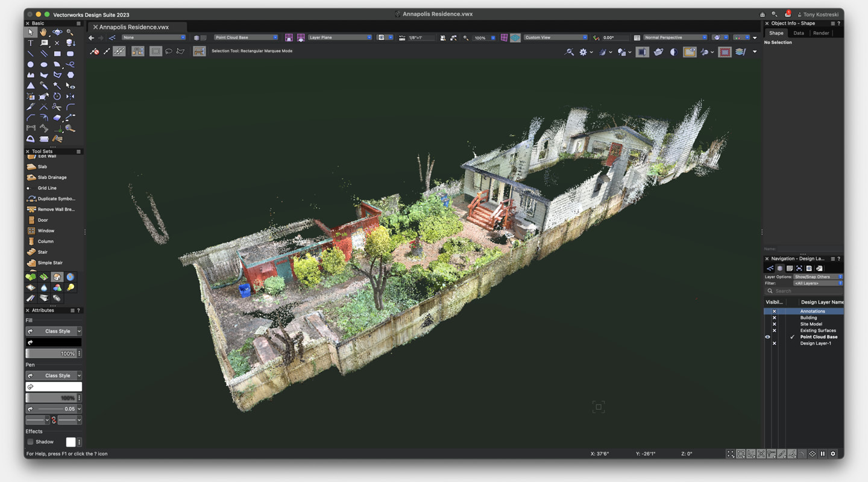Image resolution: width=868 pixels, height=482 pixels.
Task: Click the Fit to Objects zoom icon
Action: pyautogui.click(x=453, y=37)
